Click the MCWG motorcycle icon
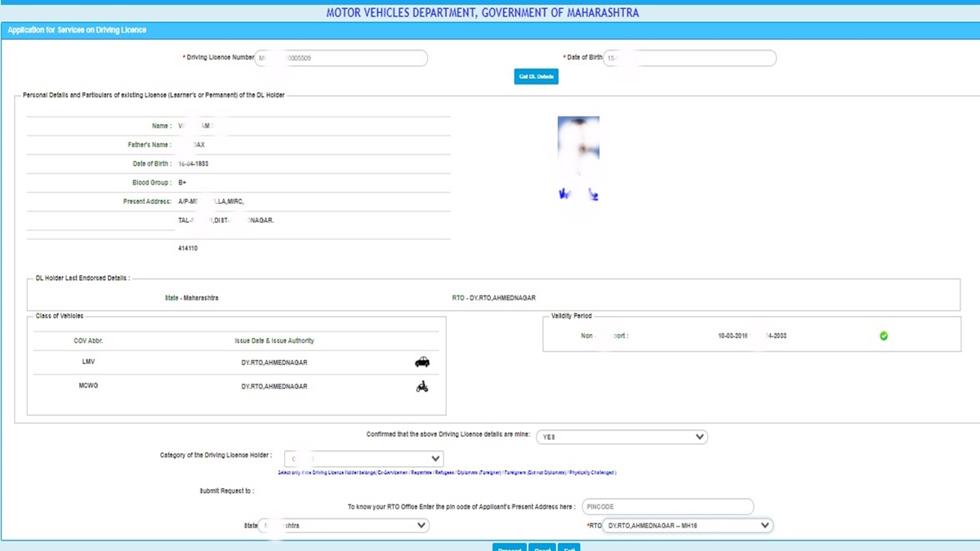The height and width of the screenshot is (551, 980). [x=422, y=387]
